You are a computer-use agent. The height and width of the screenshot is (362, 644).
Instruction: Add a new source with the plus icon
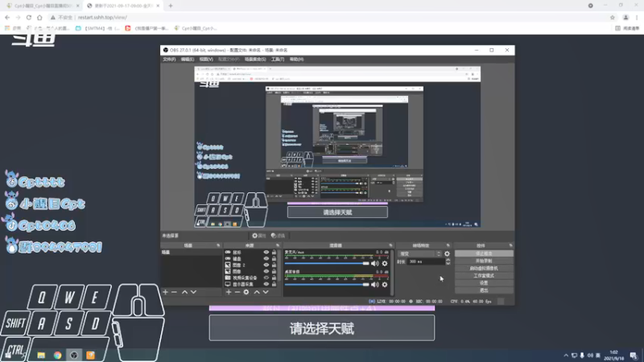(229, 292)
